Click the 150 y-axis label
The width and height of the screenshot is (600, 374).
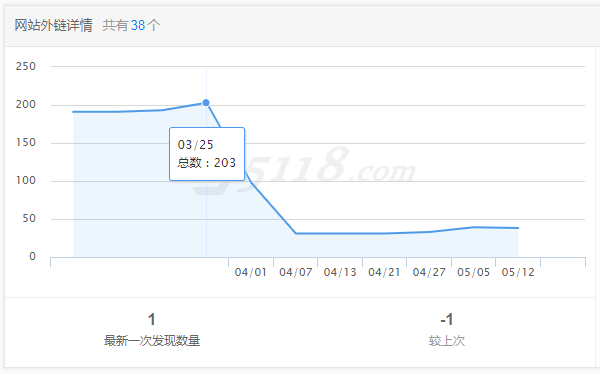click(26, 142)
